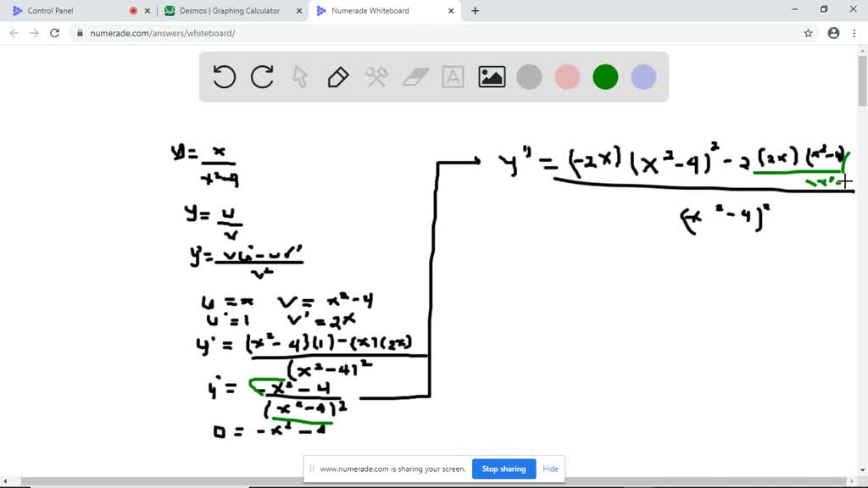Switch to the Desmos Graphing Calculator tab
The image size is (868, 488).
pyautogui.click(x=230, y=11)
